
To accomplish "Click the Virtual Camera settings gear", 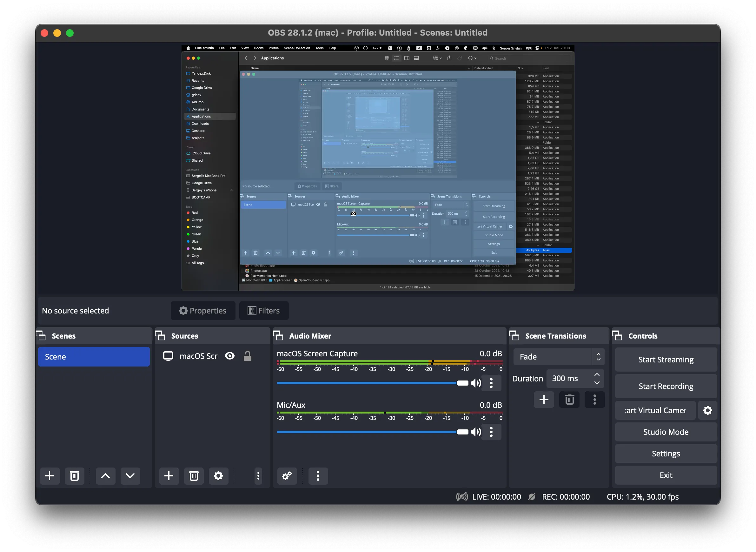I will click(707, 410).
